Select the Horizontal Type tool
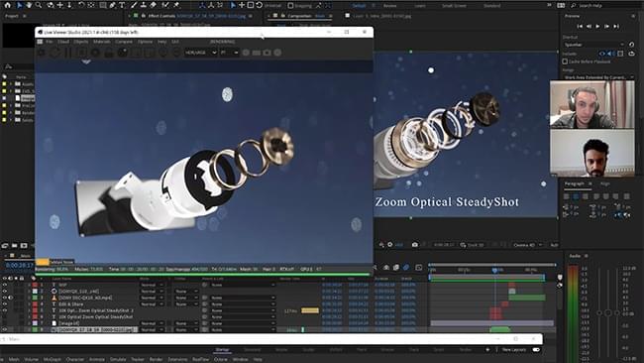Viewport: 644px width, 363px height. point(122,5)
